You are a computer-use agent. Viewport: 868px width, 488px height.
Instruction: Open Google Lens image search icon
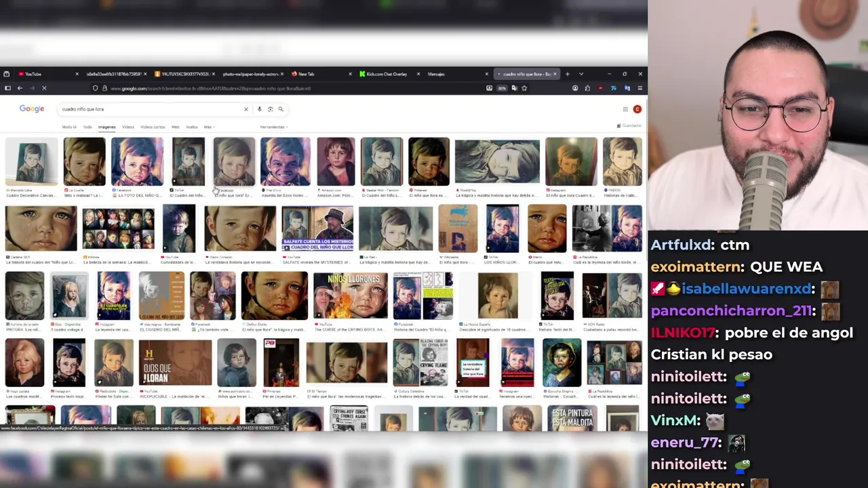tap(270, 109)
